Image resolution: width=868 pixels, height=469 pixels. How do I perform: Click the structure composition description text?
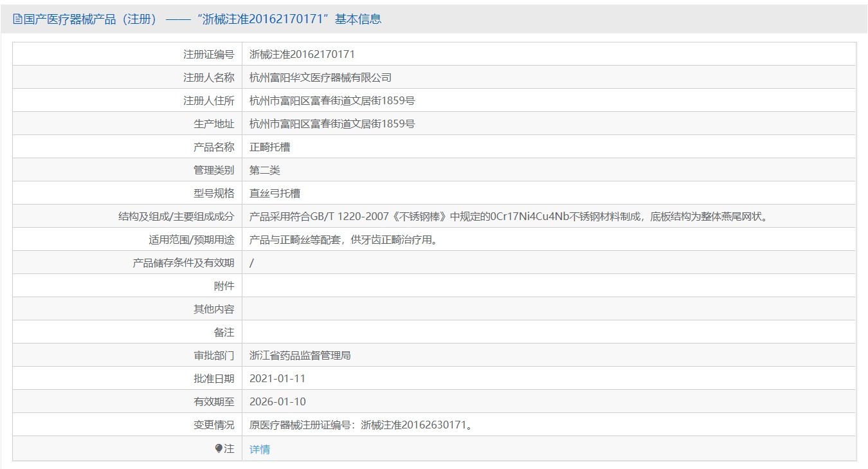point(509,216)
